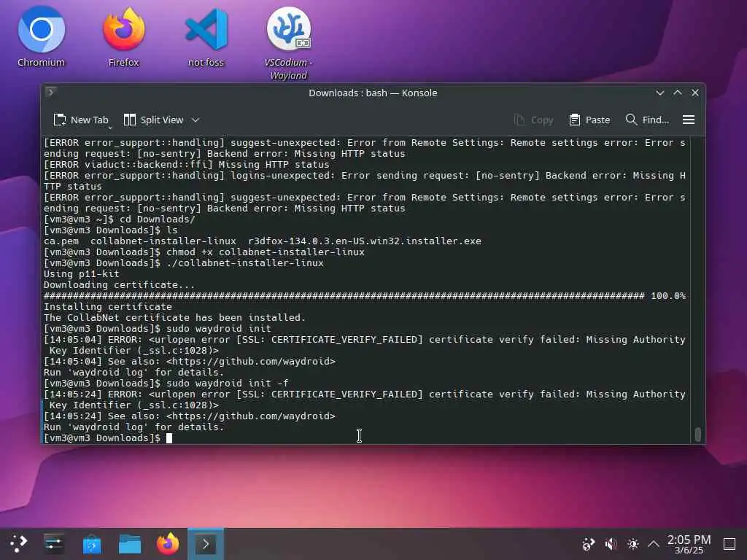Click the Konsole window icon in title bar
Viewport: 747px width, 560px height.
[x=50, y=93]
